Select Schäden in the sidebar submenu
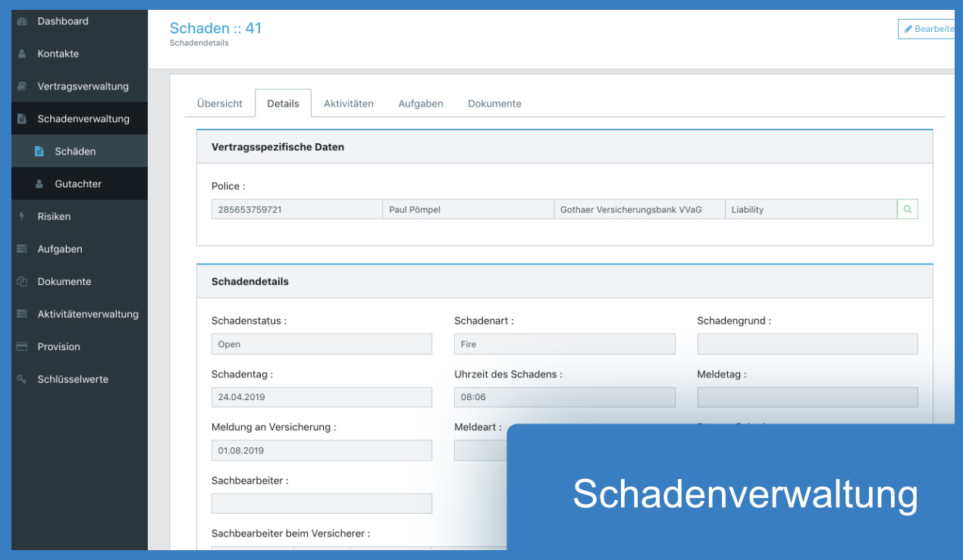The height and width of the screenshot is (560, 963). tap(75, 152)
